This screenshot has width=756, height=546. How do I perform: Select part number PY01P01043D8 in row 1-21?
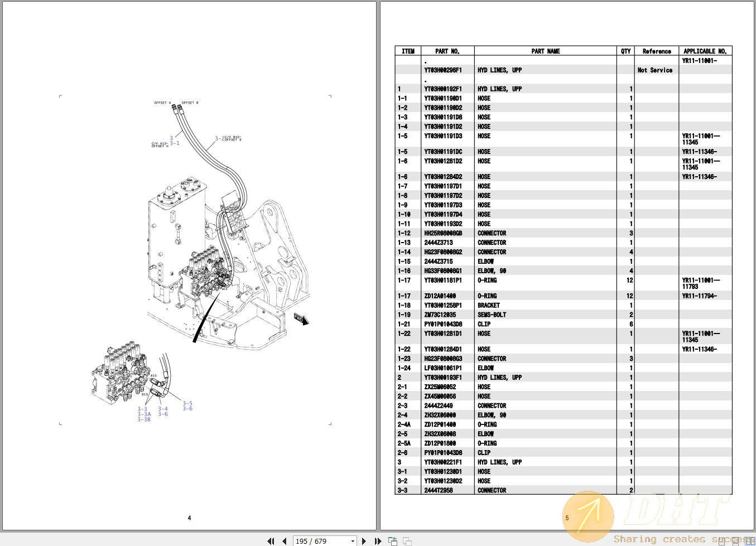click(x=443, y=325)
